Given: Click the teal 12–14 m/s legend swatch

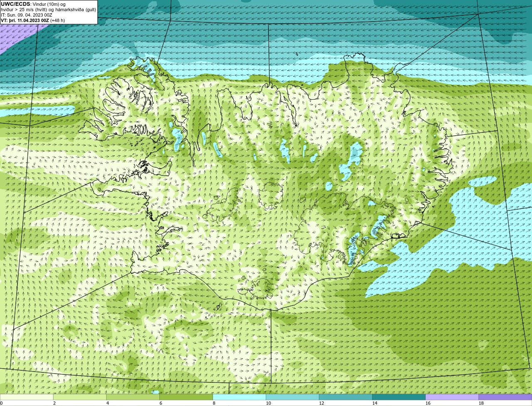Looking at the screenshot, I should click(346, 397).
